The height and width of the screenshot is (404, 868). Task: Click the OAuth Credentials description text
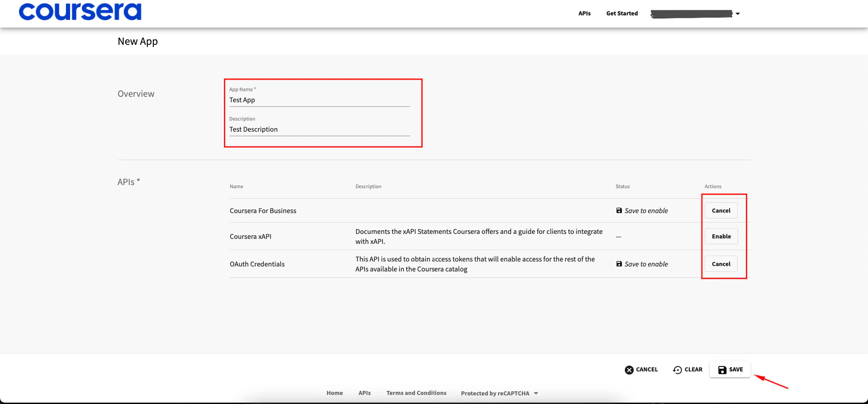475,264
